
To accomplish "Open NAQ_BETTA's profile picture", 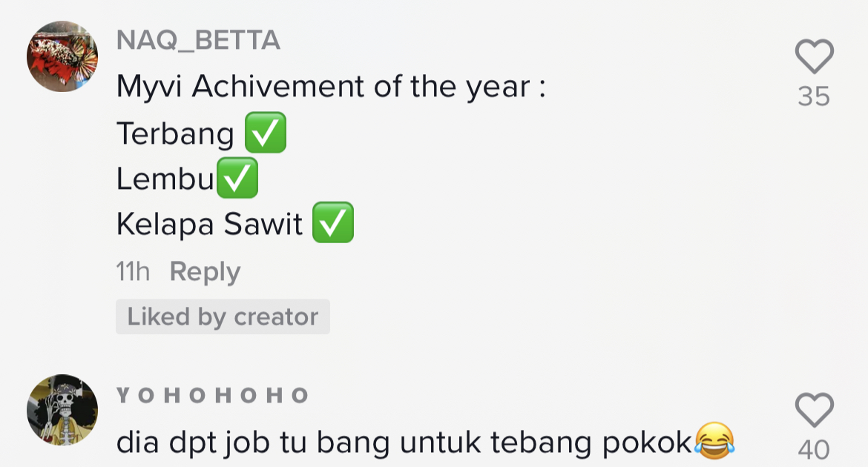I will tap(62, 57).
